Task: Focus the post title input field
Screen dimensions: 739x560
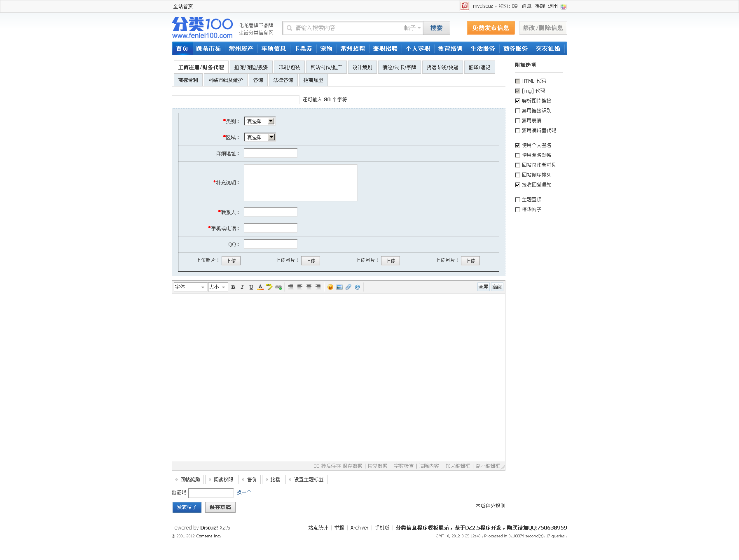Action: [236, 99]
